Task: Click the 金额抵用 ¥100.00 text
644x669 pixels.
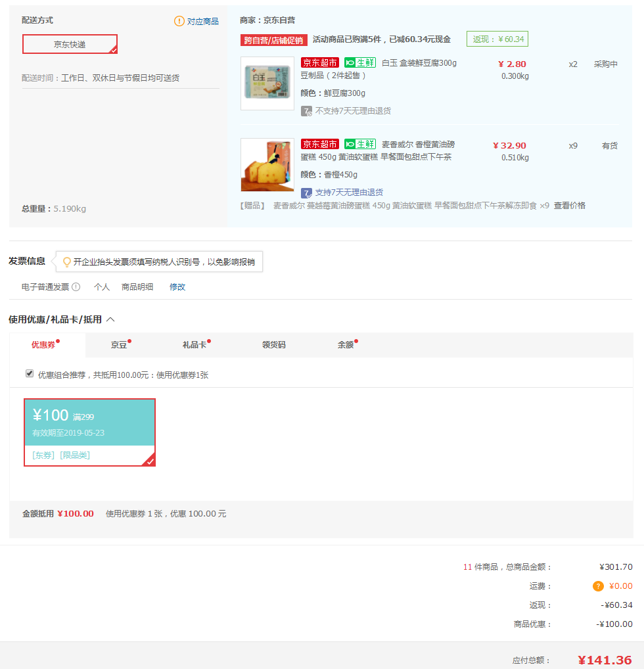Action: (x=58, y=514)
